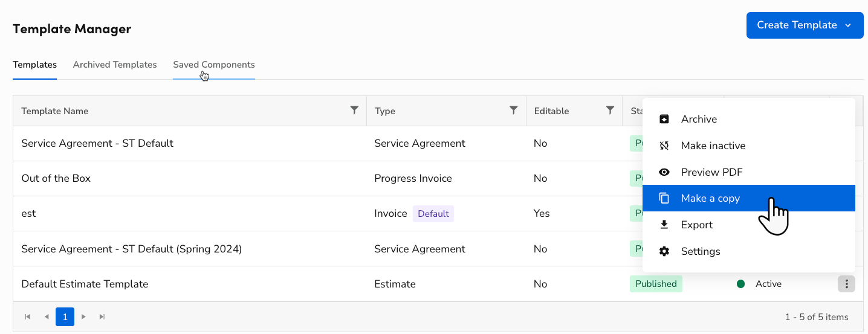
Task: Switch to Archived Templates tab
Action: click(115, 65)
